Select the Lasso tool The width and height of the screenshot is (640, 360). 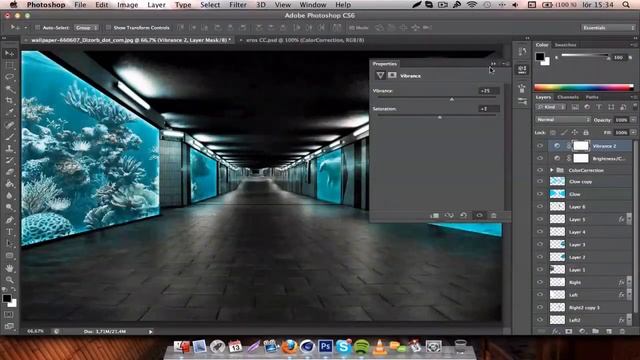[x=9, y=77]
